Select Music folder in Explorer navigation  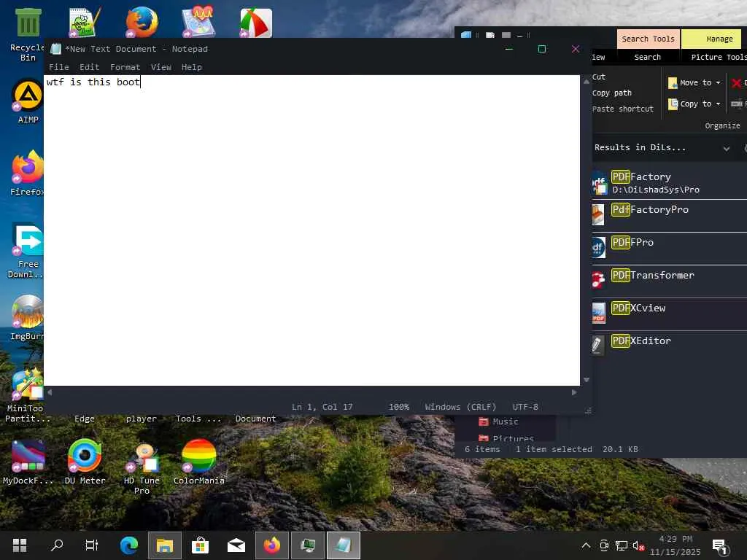pyautogui.click(x=498, y=421)
